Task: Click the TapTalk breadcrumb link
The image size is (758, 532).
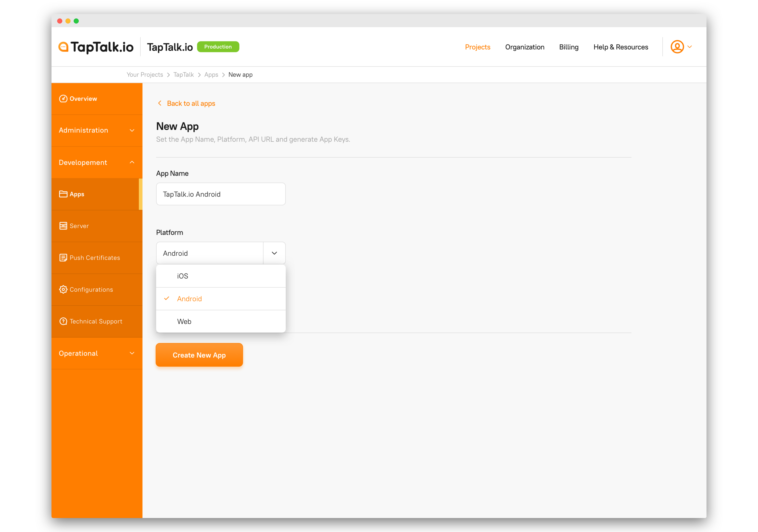Action: (184, 75)
